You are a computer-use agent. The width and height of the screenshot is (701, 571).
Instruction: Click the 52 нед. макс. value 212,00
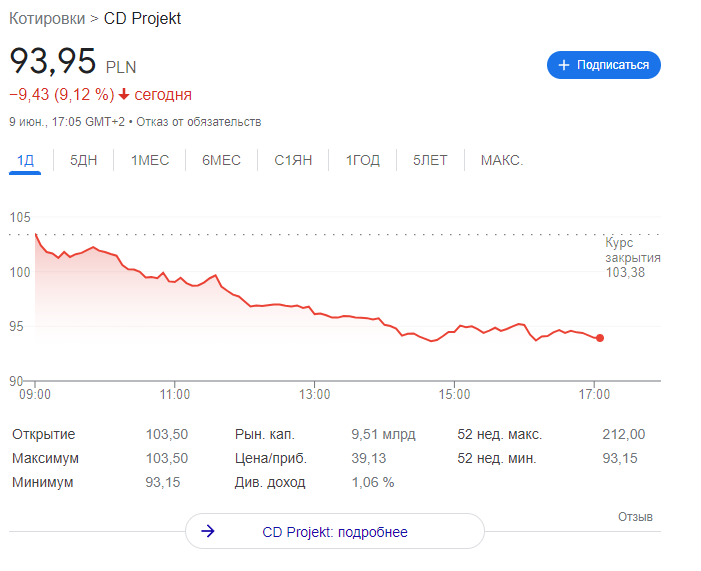tap(624, 434)
